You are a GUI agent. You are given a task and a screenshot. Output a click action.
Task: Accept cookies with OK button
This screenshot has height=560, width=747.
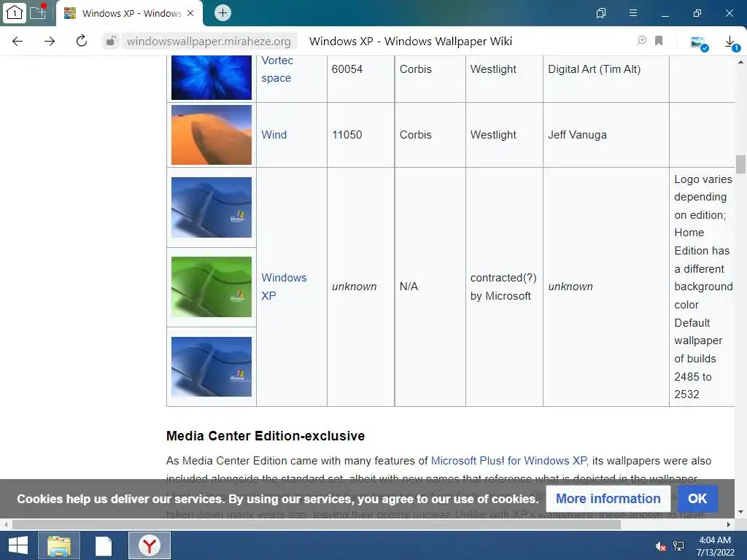697,499
